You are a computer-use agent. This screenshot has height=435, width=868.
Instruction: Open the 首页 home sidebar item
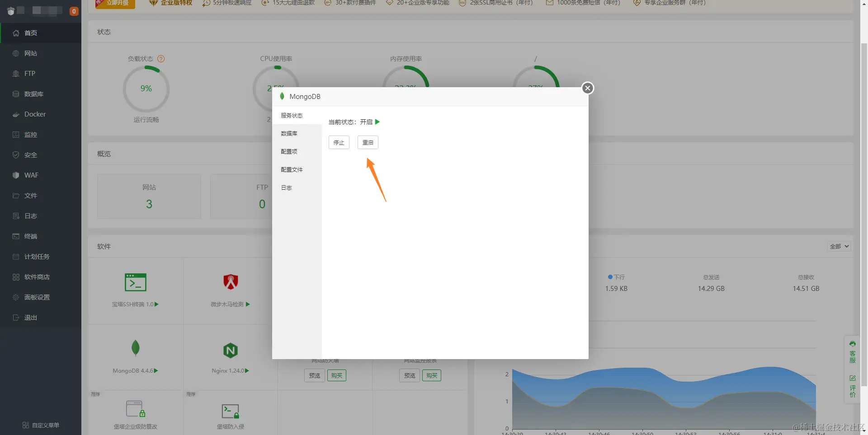[41, 33]
